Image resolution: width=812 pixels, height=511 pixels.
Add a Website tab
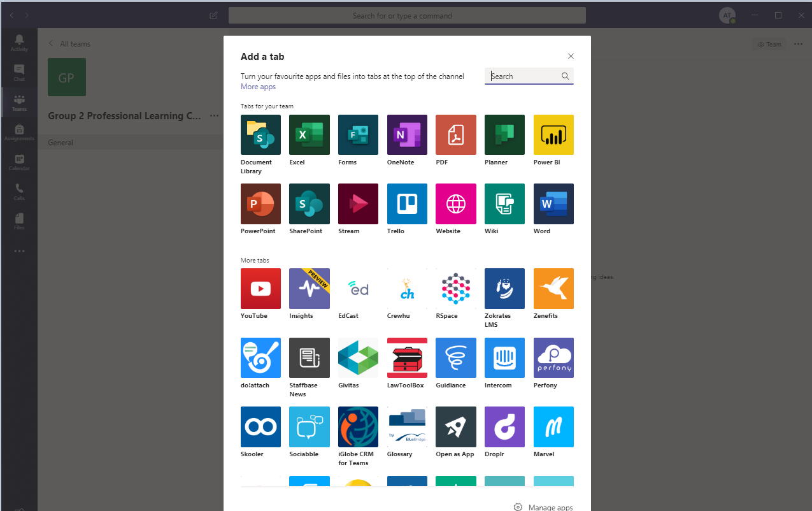(456, 204)
